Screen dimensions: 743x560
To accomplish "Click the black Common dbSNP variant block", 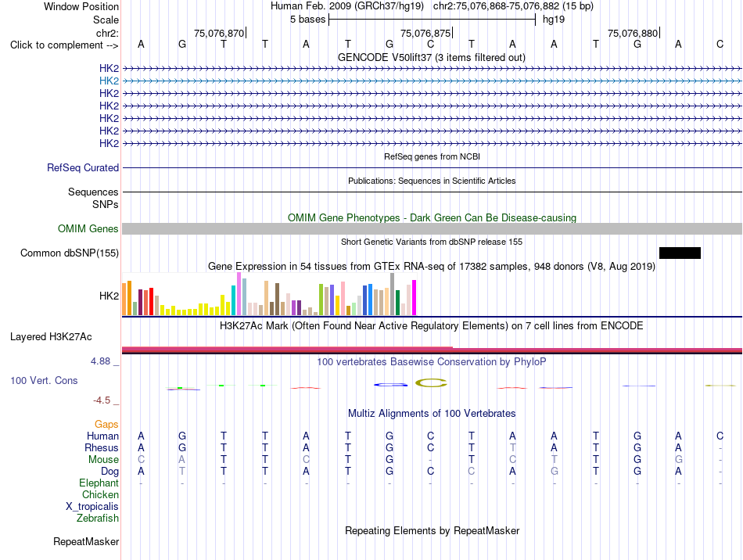I will 680,253.
